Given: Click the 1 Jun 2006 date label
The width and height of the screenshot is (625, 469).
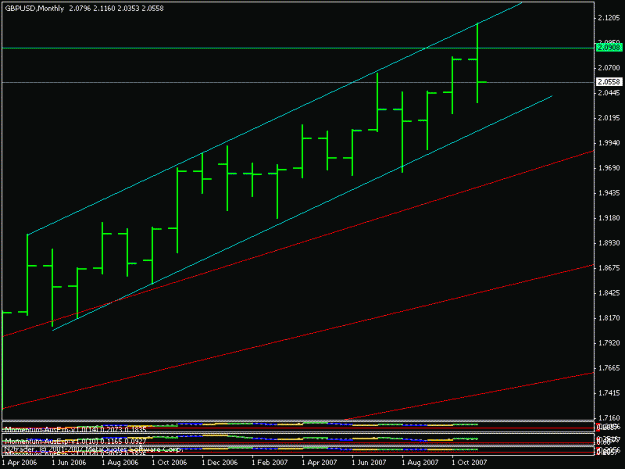Looking at the screenshot, I should tap(69, 463).
